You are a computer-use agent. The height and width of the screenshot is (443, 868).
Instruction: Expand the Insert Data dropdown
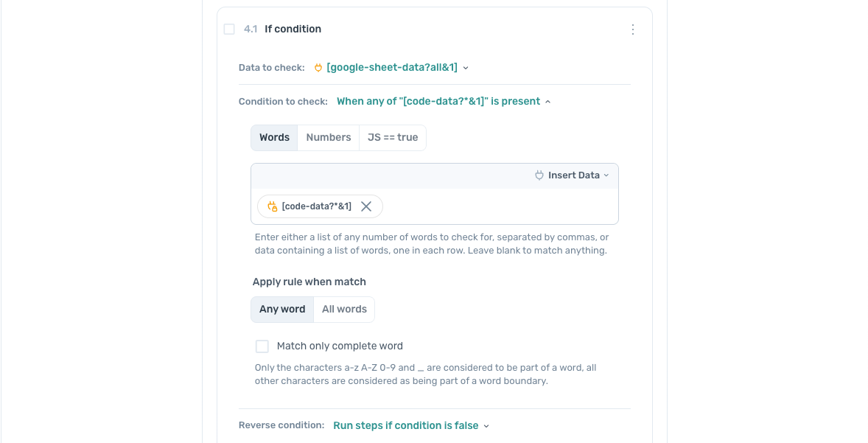click(574, 175)
